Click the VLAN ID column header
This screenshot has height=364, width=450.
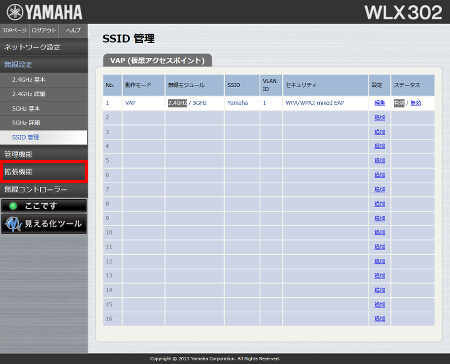pos(271,85)
